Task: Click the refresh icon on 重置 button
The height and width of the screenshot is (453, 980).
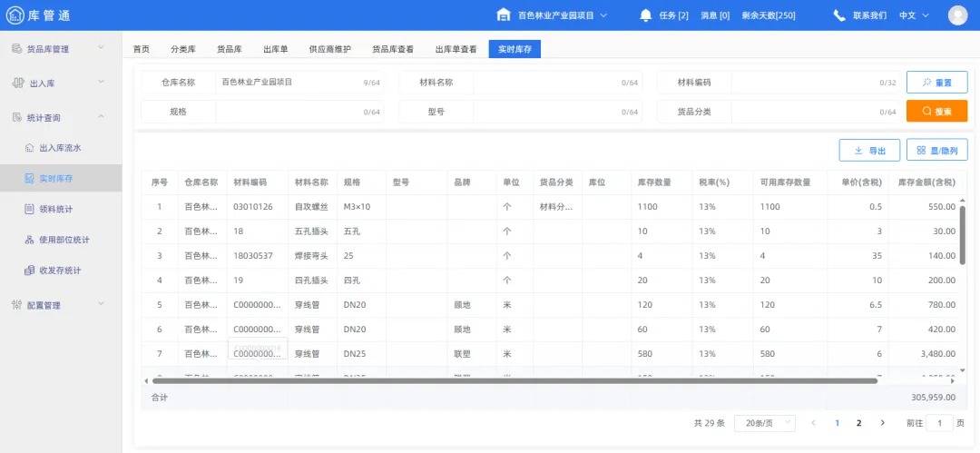Action: (x=927, y=82)
